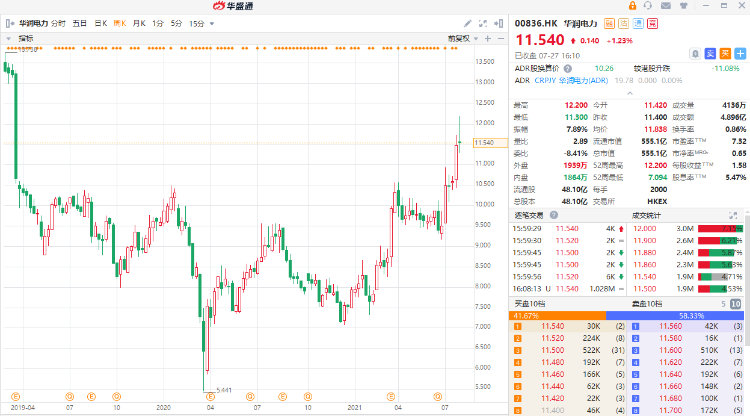
Task: Click the Q marker near 2019-07
Action: pyautogui.click(x=70, y=396)
